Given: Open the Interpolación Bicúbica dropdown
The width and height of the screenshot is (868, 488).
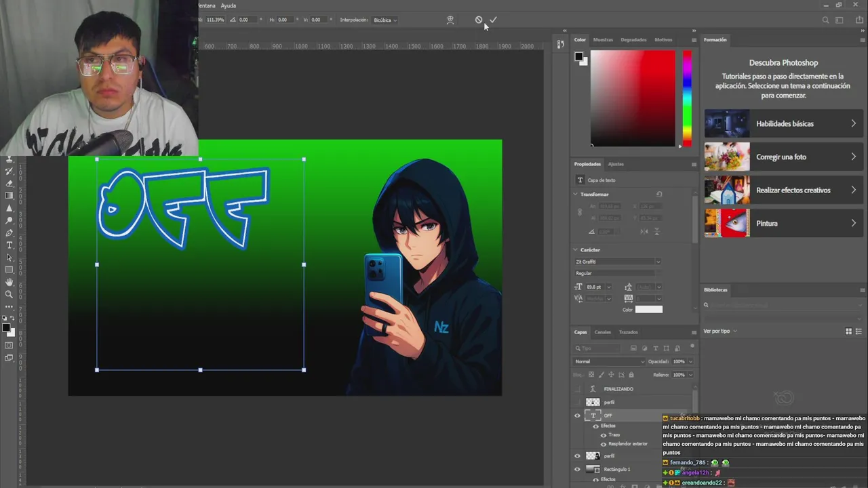Looking at the screenshot, I should tap(384, 20).
